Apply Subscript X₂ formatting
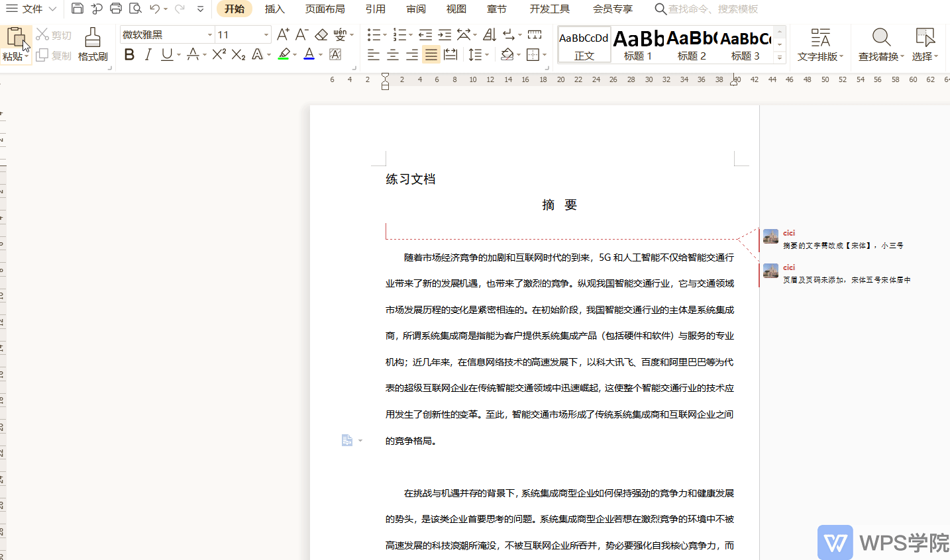 tap(238, 54)
